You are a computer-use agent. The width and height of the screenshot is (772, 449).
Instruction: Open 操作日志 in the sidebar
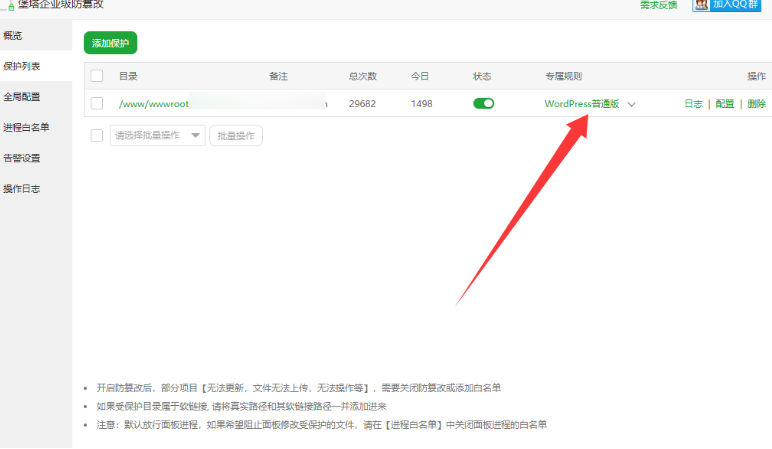pyautogui.click(x=22, y=188)
